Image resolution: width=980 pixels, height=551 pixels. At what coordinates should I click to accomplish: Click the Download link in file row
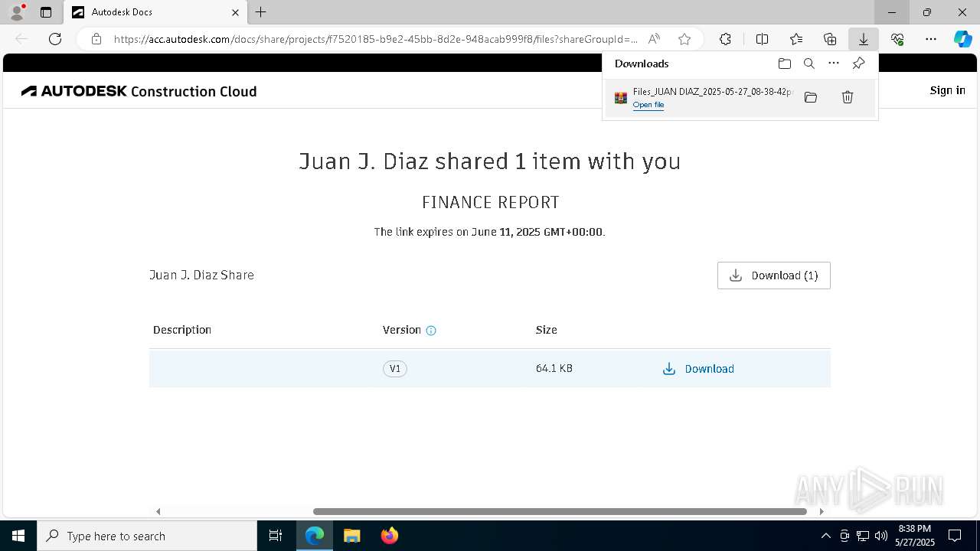698,369
